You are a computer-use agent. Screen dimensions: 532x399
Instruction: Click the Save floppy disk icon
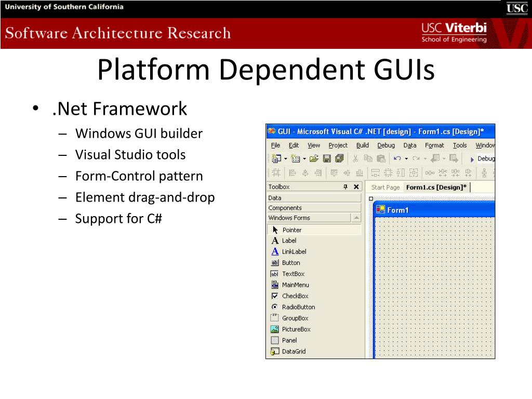(x=327, y=158)
